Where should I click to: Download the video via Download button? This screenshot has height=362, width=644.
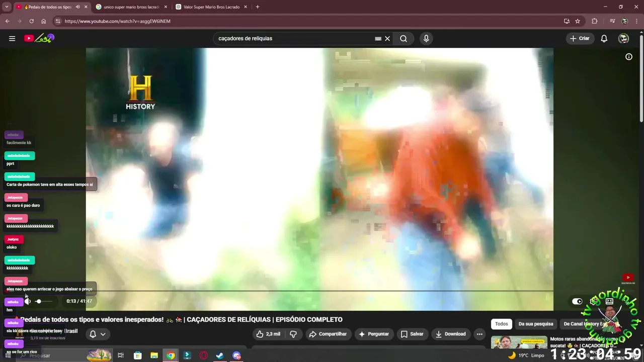[x=450, y=334]
